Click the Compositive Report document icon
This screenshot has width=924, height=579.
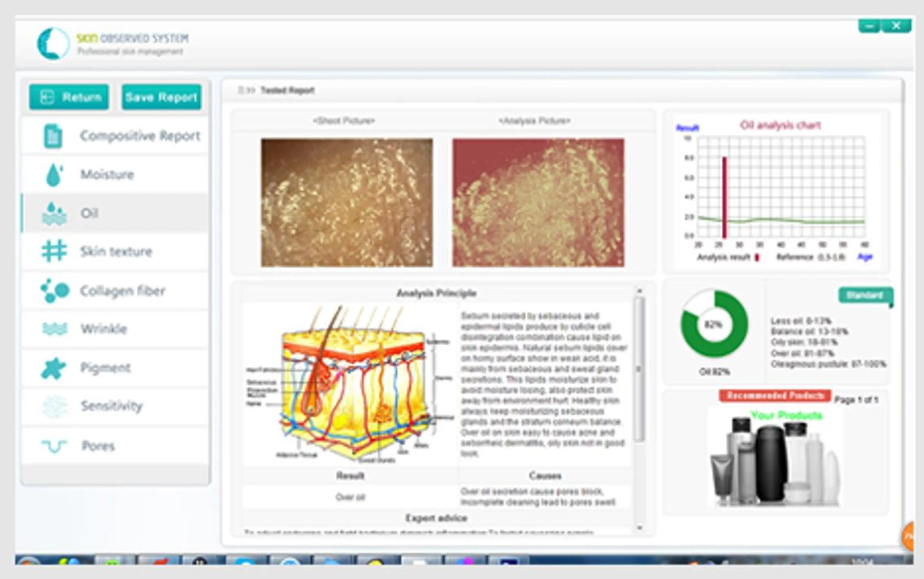[53, 136]
